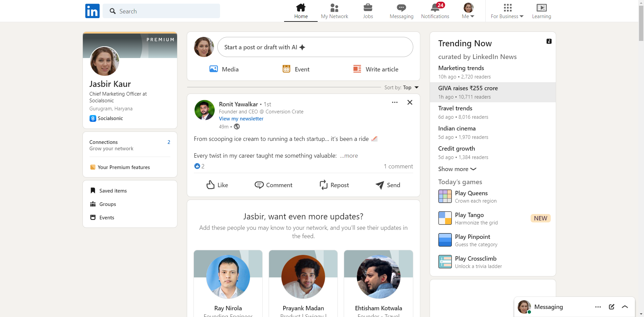Expand the For Business menu
The height and width of the screenshot is (317, 644).
507,11
